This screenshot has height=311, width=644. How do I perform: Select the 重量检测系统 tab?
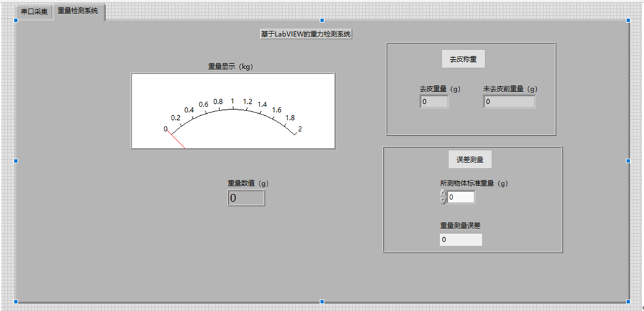coord(78,11)
